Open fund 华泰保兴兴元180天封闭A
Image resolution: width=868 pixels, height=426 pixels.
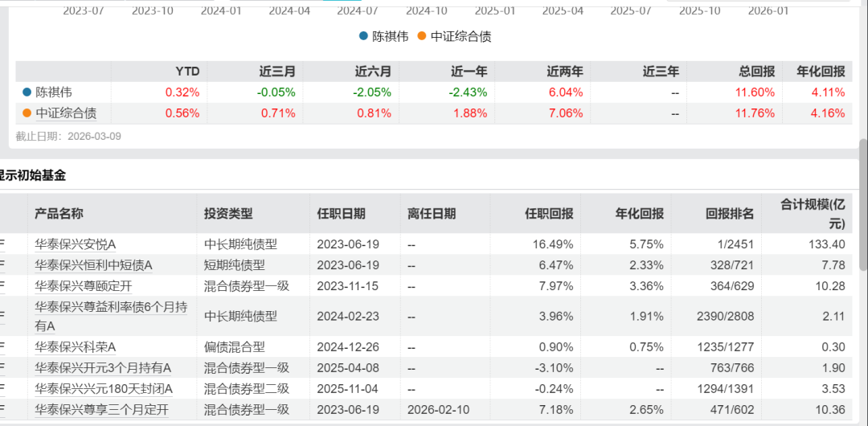[x=104, y=389]
